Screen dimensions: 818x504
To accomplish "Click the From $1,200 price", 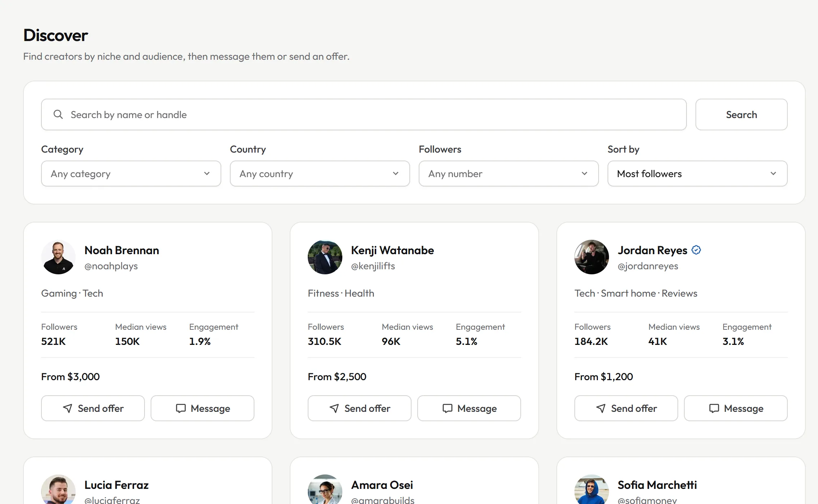I will click(604, 377).
